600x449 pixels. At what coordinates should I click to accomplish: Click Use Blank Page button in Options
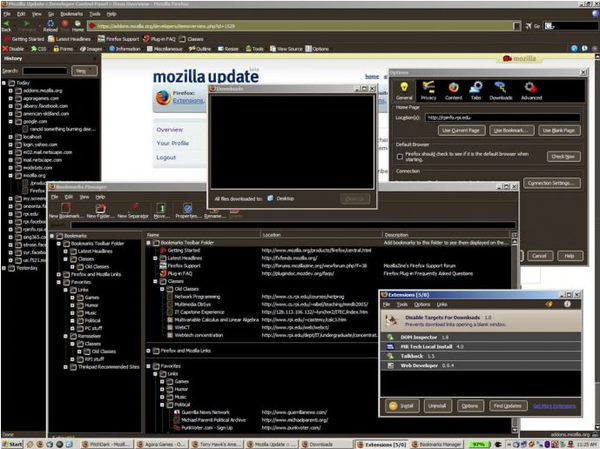(558, 131)
